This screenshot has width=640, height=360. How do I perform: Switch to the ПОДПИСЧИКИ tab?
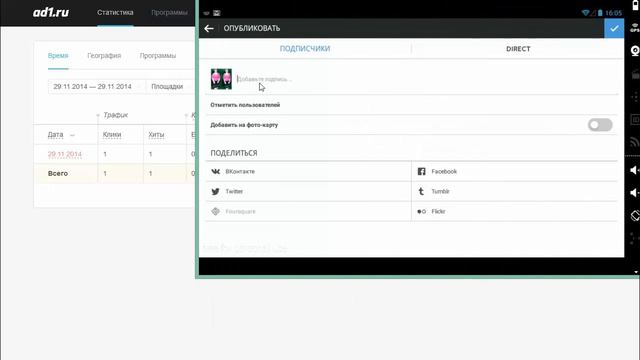(x=305, y=49)
